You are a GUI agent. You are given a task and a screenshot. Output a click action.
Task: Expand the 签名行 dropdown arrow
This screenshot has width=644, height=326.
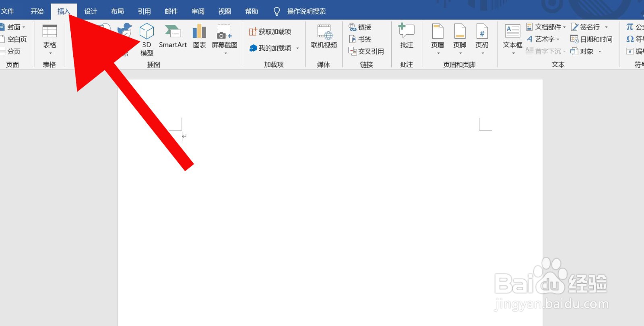click(x=606, y=27)
